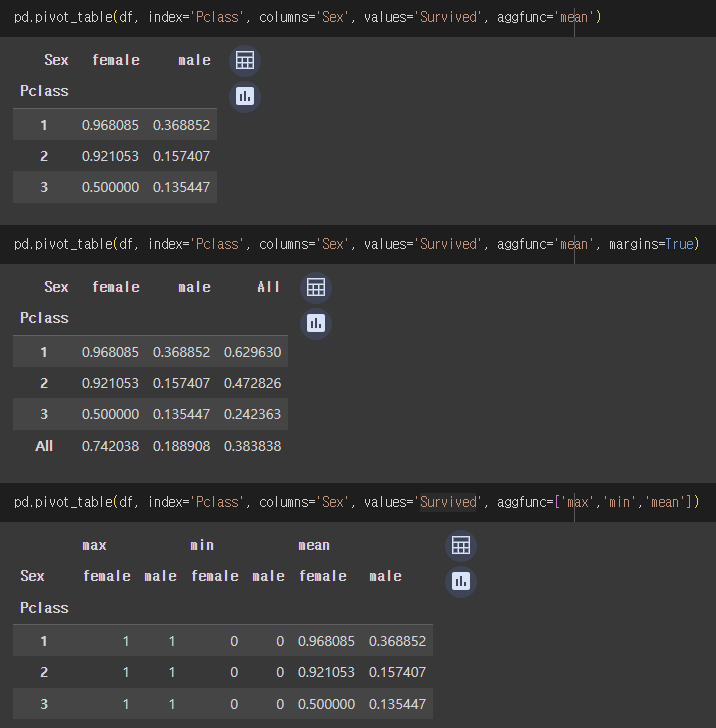Select 0.157407 in the margins table
This screenshot has height=728, width=716.
coord(181,384)
